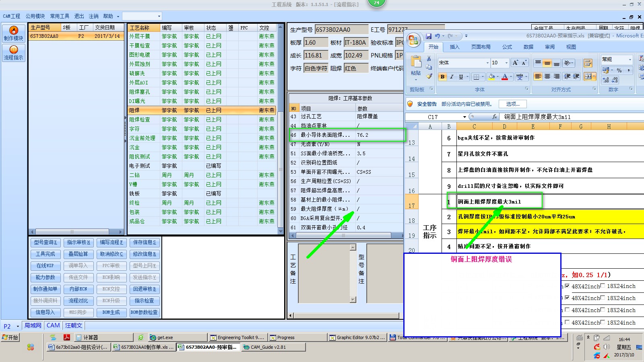
Task: Increase font size with grow font icon
Action: (515, 63)
